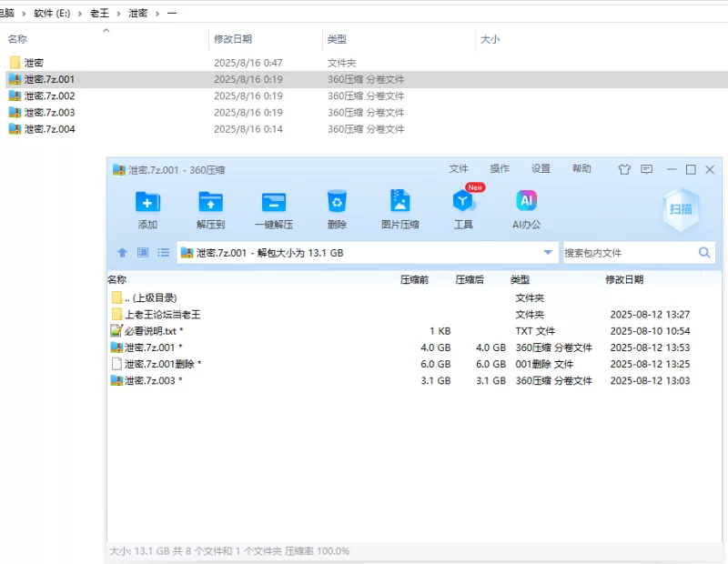Click the 泄密.7z.001 - 解包大小为 13.1 GB path field
This screenshot has width=728, height=564.
pyautogui.click(x=367, y=253)
